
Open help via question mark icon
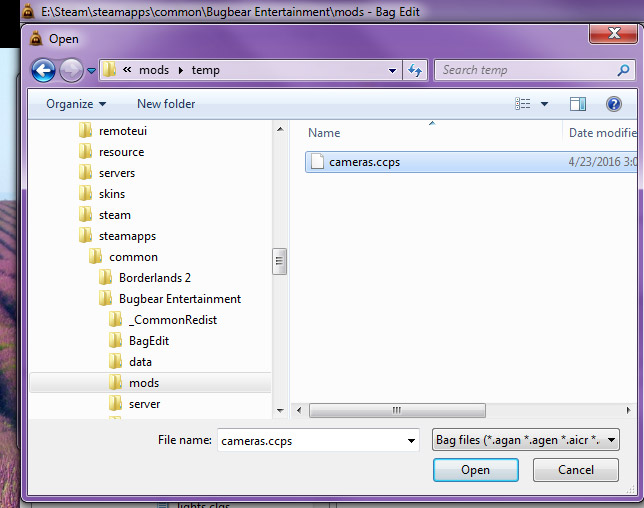(614, 104)
